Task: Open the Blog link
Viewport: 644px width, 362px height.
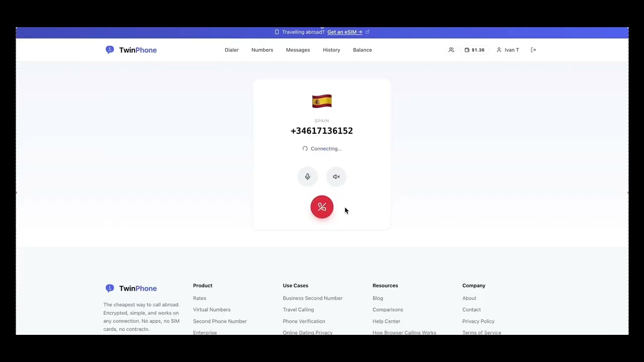Action: coord(378,298)
